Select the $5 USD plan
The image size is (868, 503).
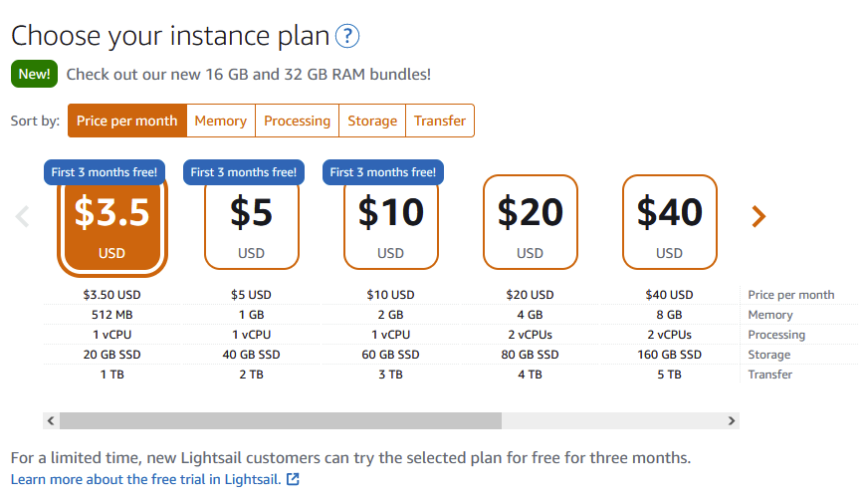coord(251,223)
